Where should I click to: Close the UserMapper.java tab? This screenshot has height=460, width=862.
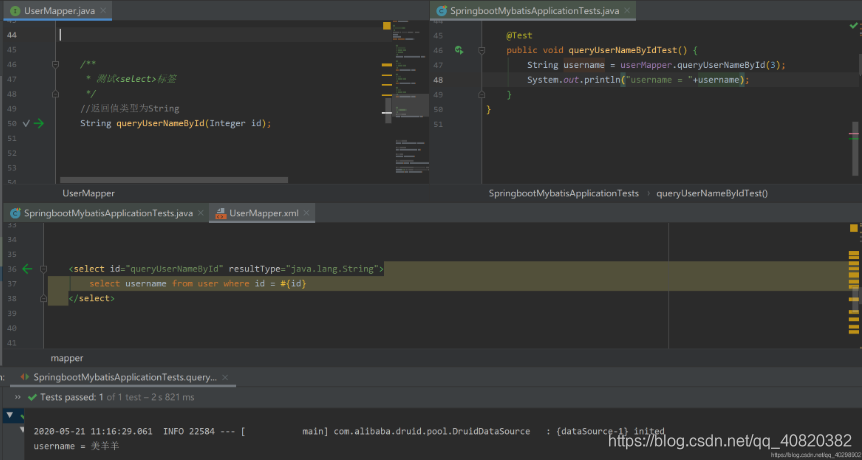click(x=104, y=10)
